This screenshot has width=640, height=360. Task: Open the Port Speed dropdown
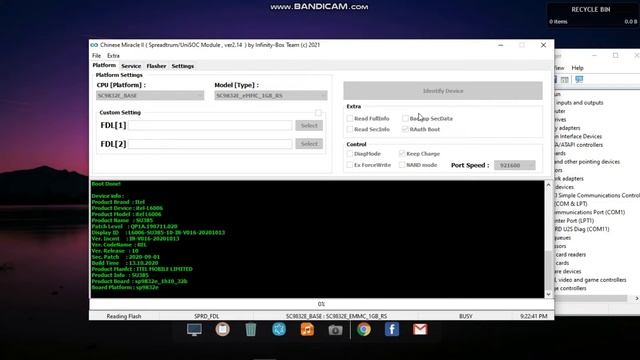(514, 165)
